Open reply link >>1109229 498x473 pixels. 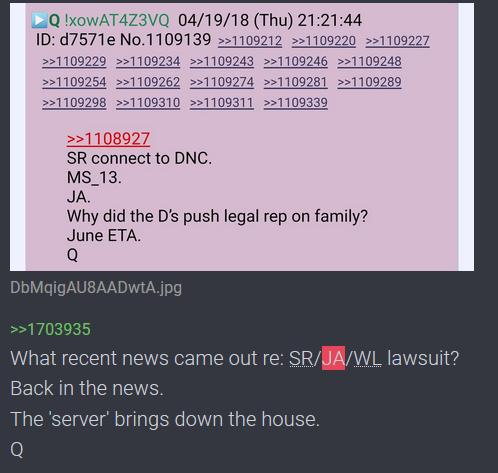[74, 62]
